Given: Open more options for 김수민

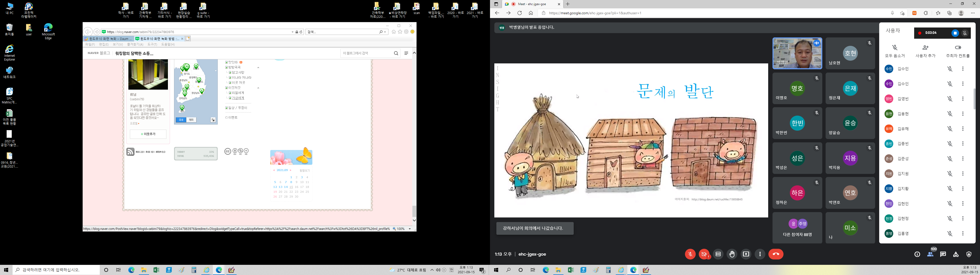Looking at the screenshot, I should (963, 69).
